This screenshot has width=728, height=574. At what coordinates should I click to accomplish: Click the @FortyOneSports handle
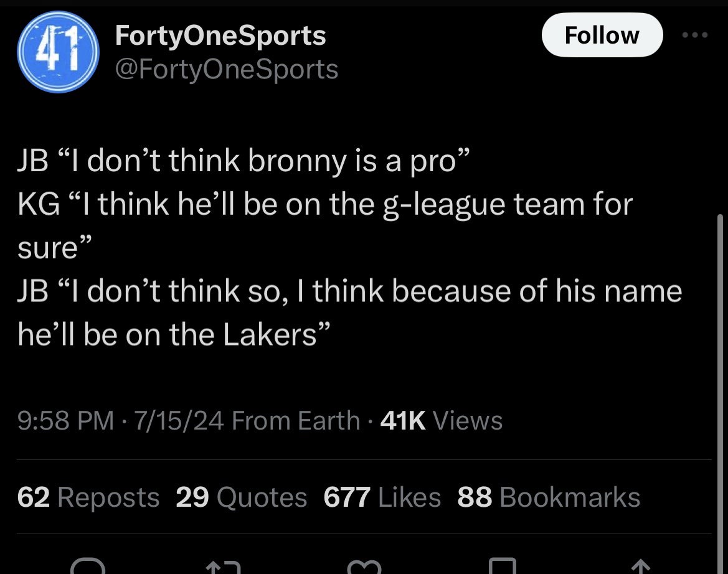click(x=227, y=69)
